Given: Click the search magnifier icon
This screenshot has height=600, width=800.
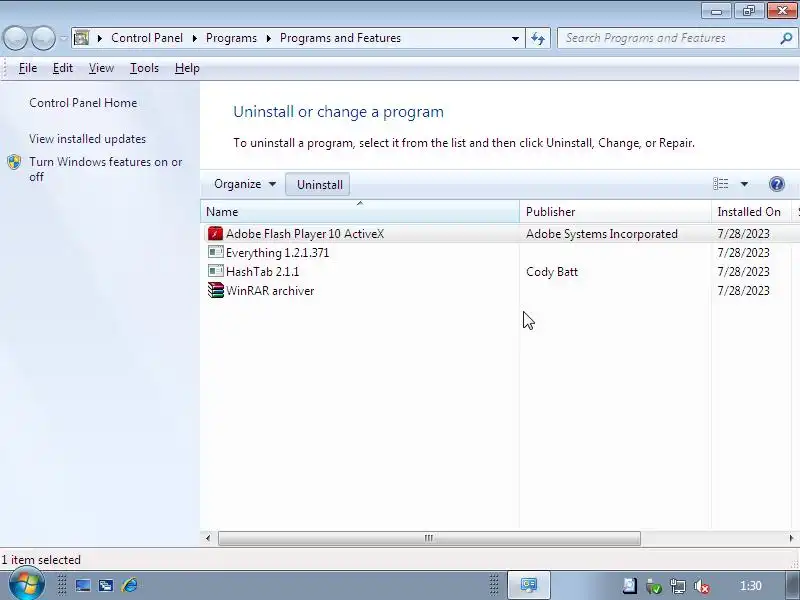Looking at the screenshot, I should click(786, 38).
